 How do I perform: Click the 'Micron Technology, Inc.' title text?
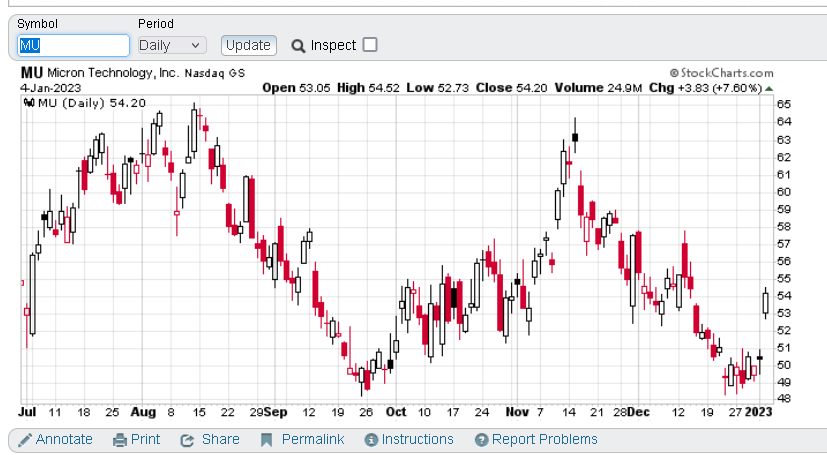[113, 73]
